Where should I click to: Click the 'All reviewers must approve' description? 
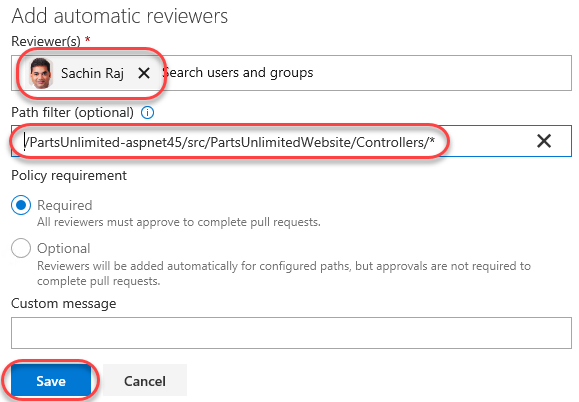179,222
